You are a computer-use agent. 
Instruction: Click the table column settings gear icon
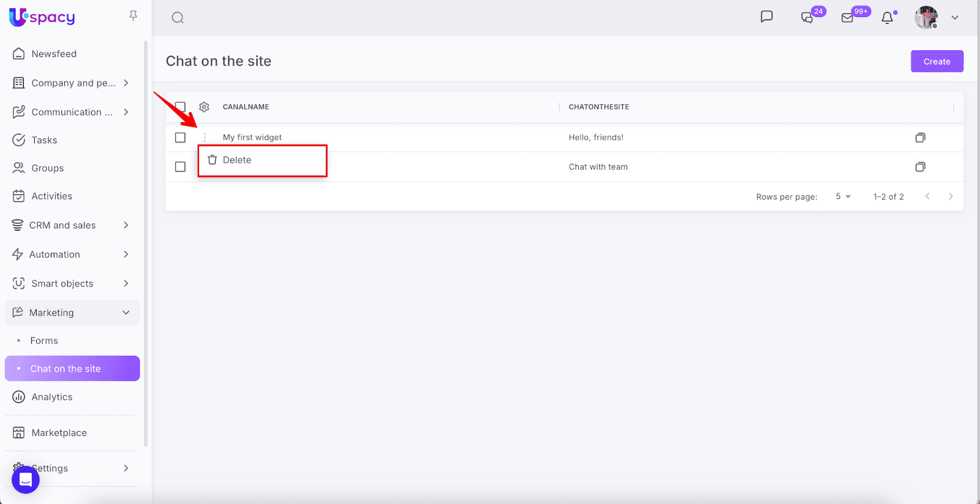(205, 107)
